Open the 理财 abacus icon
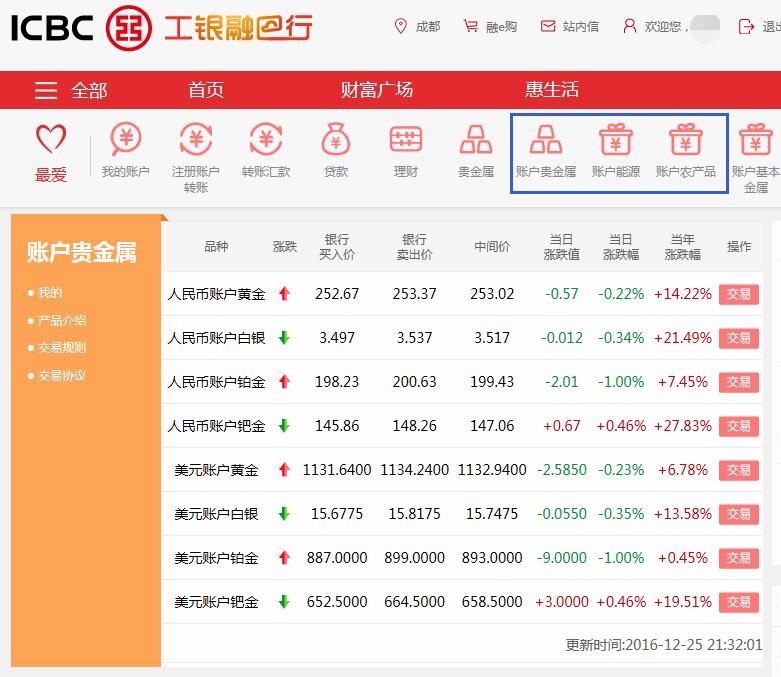781x677 pixels. 405,138
